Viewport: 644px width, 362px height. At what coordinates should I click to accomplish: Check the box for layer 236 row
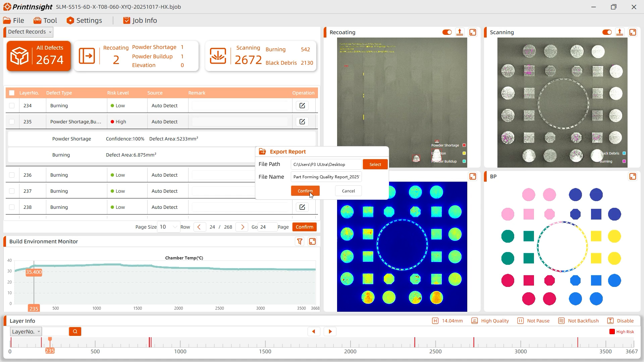12,175
